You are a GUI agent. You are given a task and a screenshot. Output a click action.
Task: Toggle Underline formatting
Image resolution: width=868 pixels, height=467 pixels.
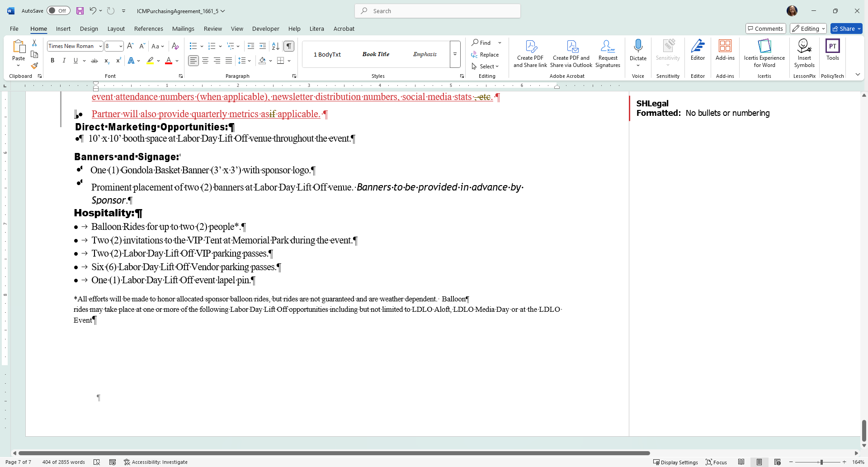[x=75, y=61]
